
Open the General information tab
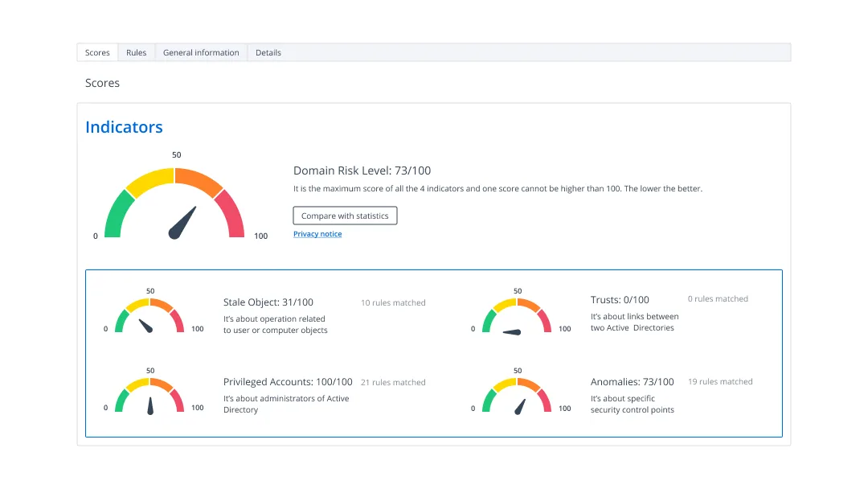[201, 52]
